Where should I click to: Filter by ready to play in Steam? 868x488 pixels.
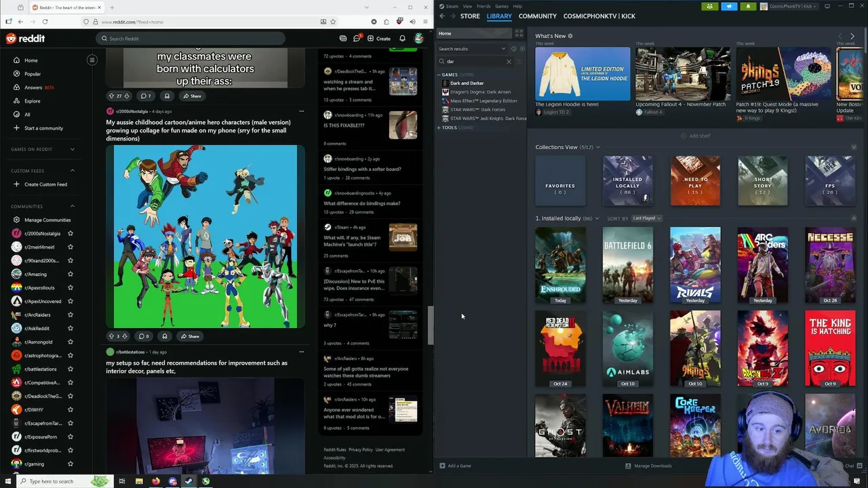click(x=521, y=49)
